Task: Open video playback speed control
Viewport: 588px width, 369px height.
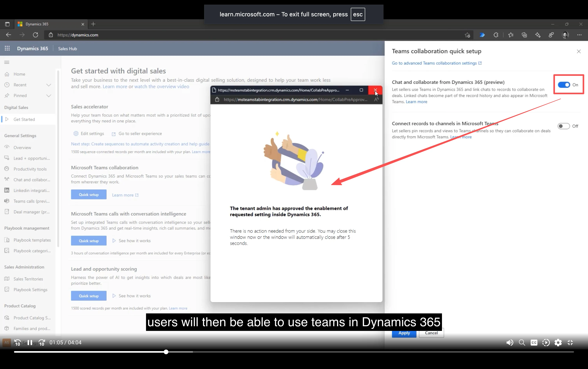Action: [x=546, y=343]
